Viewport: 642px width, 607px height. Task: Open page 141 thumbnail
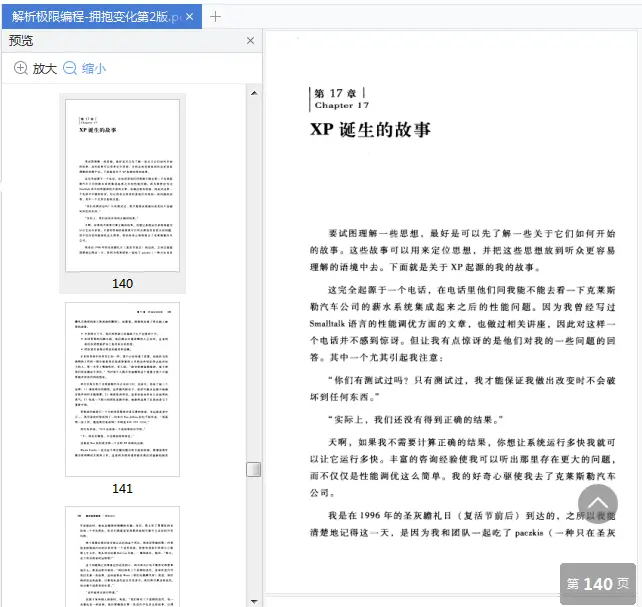pyautogui.click(x=122, y=389)
